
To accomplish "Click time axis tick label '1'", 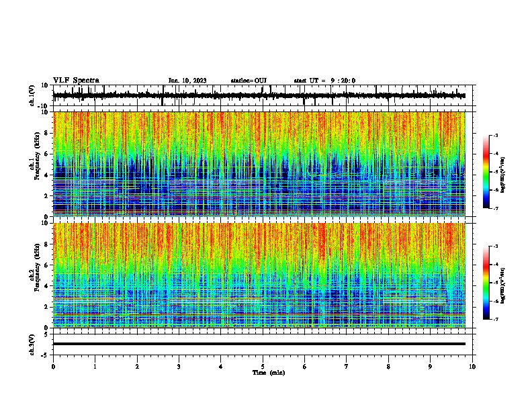I will 95,367.
